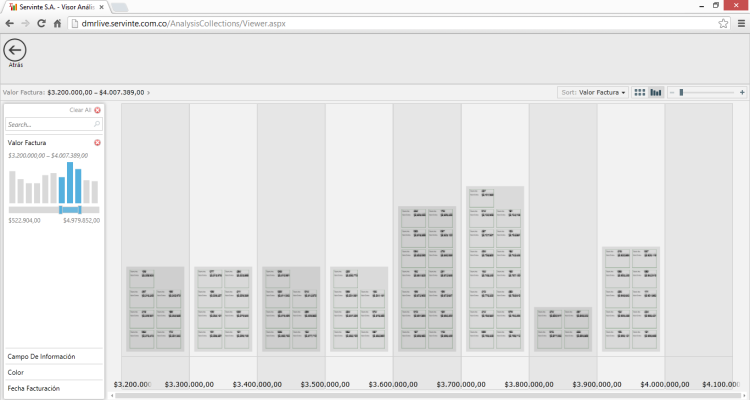Click the filter Search input field
750x400 pixels.
pos(50,125)
